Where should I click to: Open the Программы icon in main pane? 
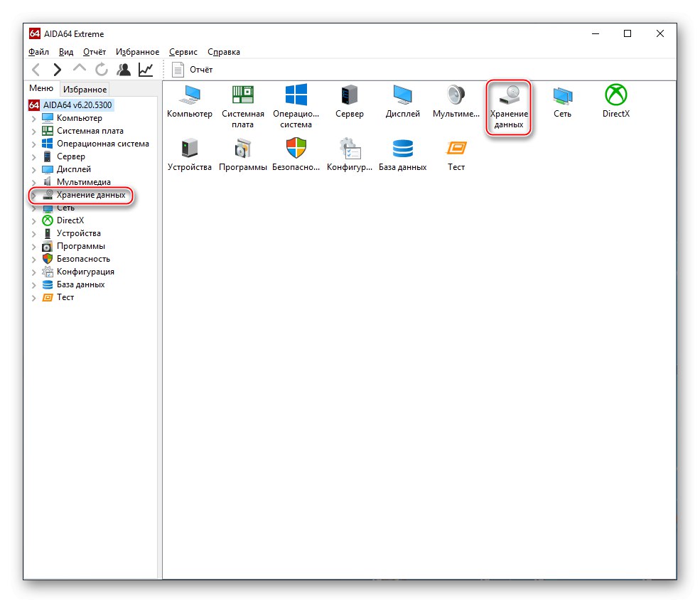[x=243, y=154]
